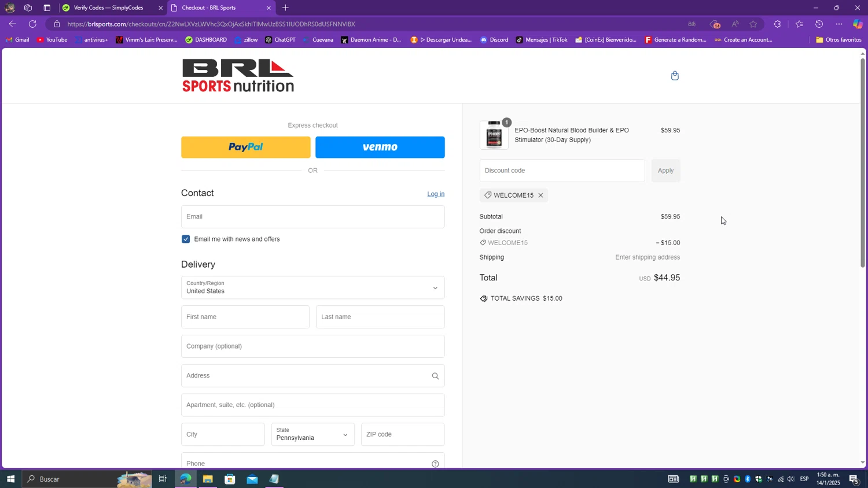Click the Phone input field
The height and width of the screenshot is (488, 868).
tap(312, 461)
